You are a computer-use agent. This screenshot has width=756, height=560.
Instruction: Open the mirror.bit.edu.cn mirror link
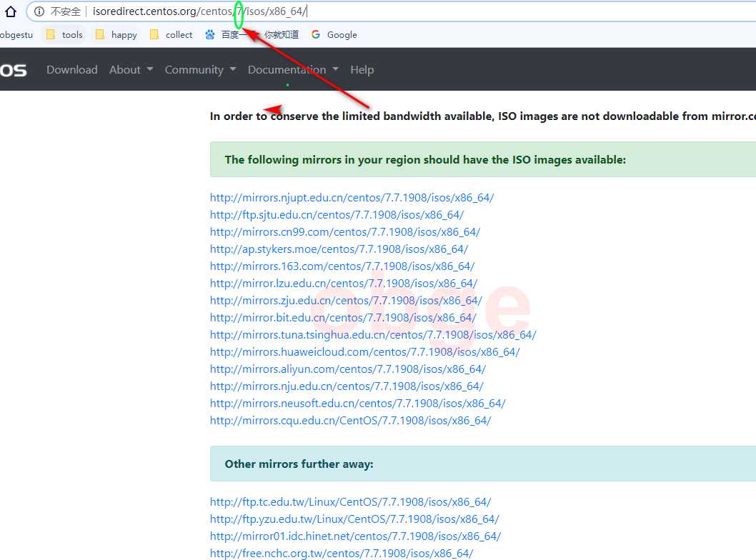point(343,318)
